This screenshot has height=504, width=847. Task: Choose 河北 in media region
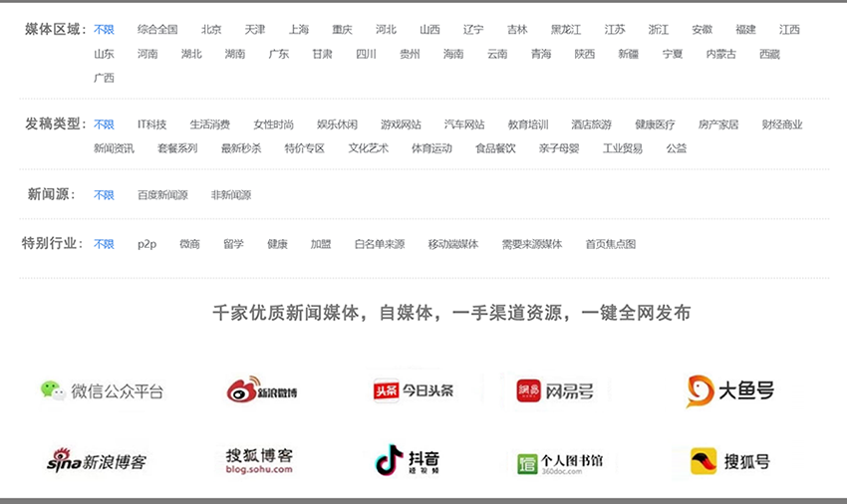(387, 29)
